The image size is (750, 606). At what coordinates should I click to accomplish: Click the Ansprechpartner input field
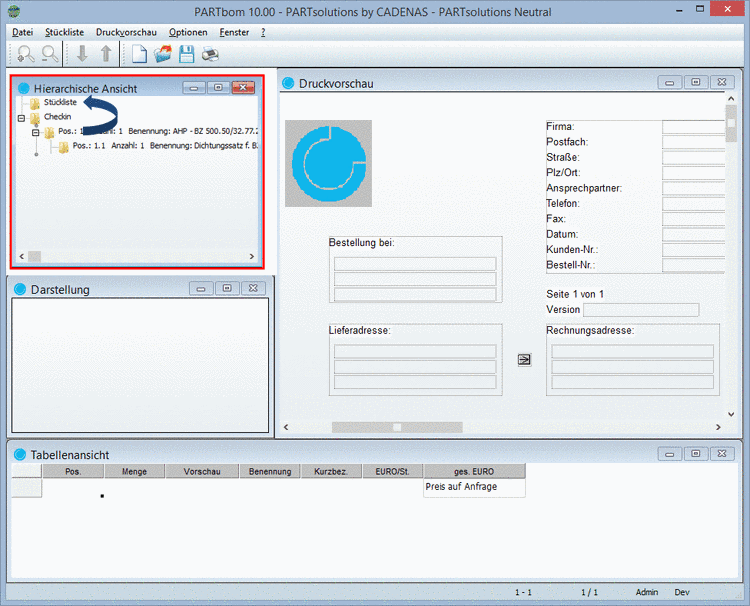[694, 188]
